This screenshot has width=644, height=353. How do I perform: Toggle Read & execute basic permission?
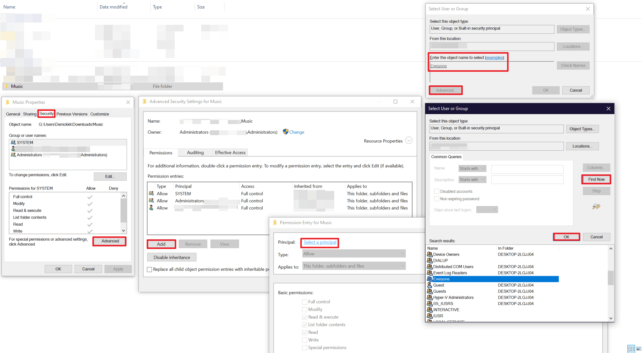305,317
